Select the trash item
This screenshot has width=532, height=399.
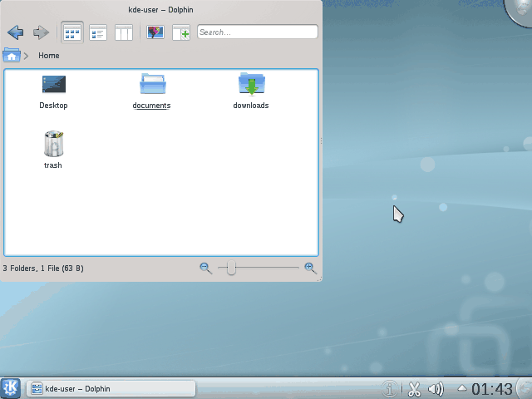[x=53, y=145]
